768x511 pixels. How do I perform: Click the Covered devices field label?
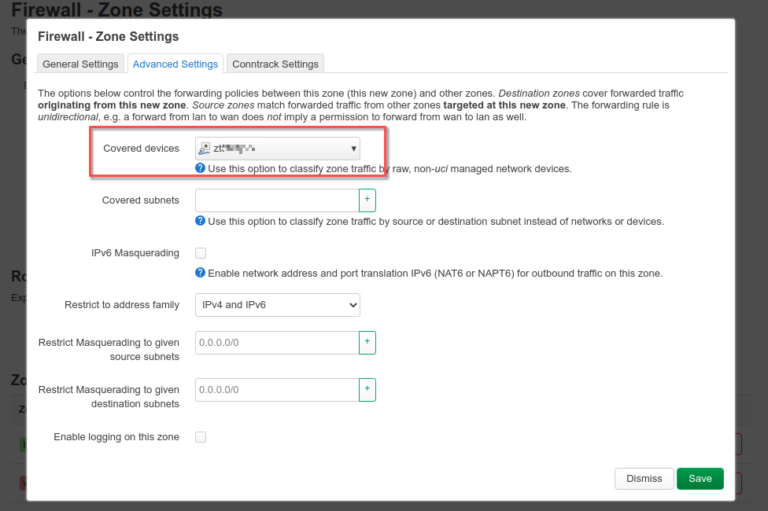click(x=141, y=149)
